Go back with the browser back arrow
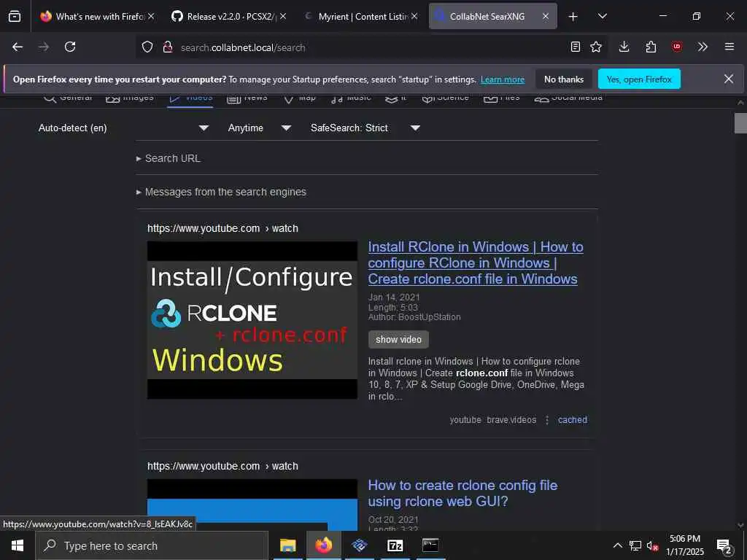Viewport: 747px width, 560px height. (x=18, y=47)
